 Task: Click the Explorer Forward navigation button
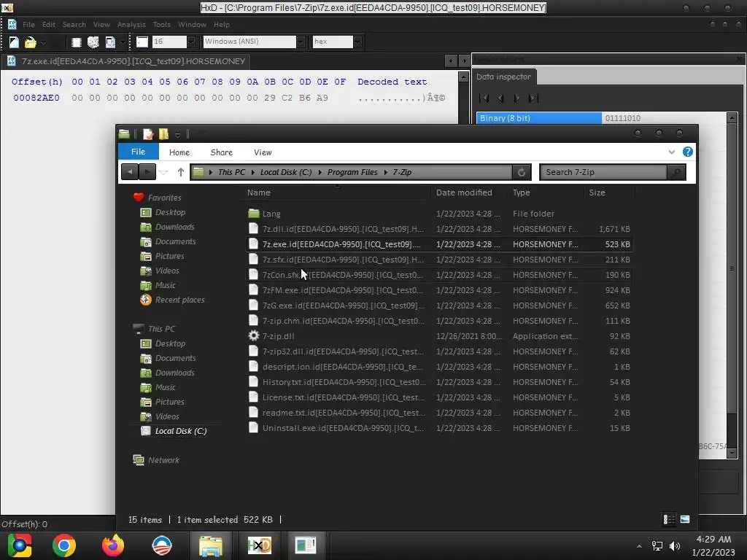tap(147, 172)
